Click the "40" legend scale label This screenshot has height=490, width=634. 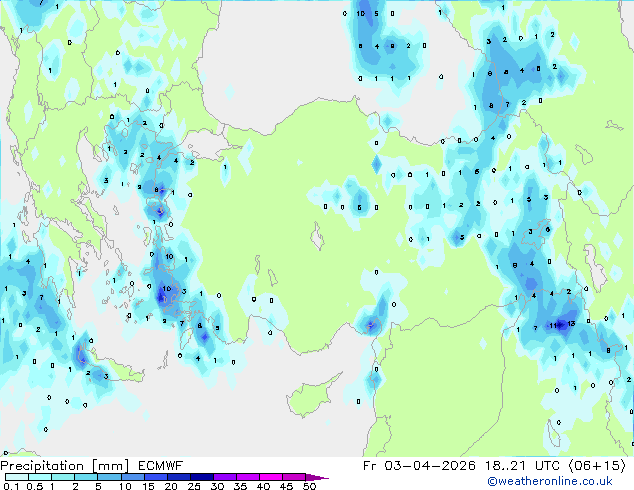point(263,486)
